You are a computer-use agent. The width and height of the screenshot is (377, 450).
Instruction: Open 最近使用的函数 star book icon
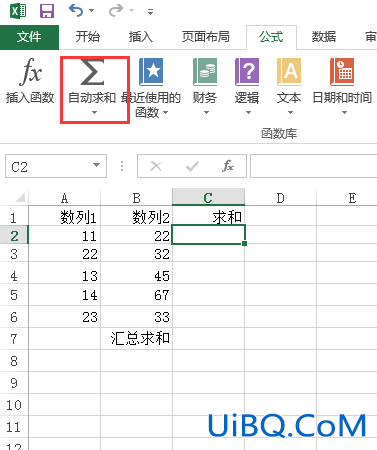click(x=151, y=72)
